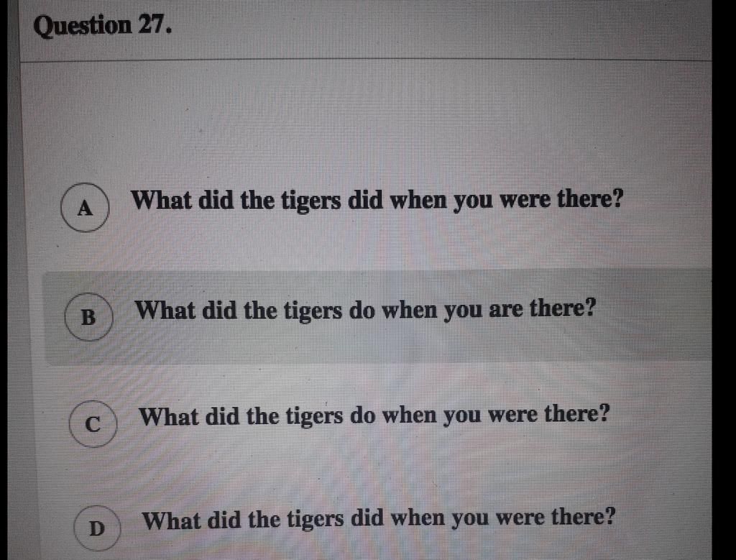Pick the circle labeled D
Image resolution: width=736 pixels, height=560 pixels.
[x=97, y=528]
